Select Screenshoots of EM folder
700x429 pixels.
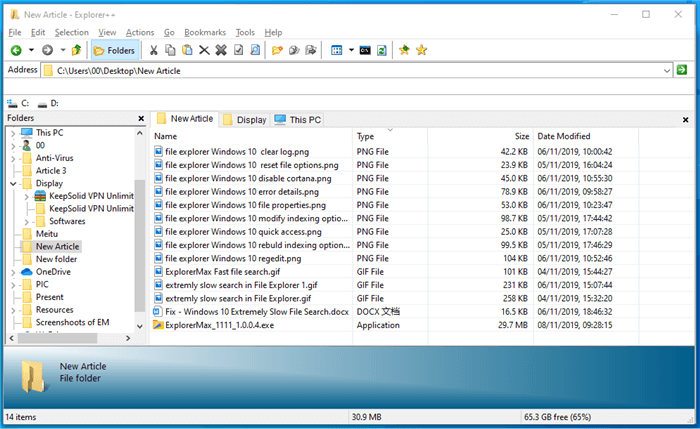pos(72,322)
